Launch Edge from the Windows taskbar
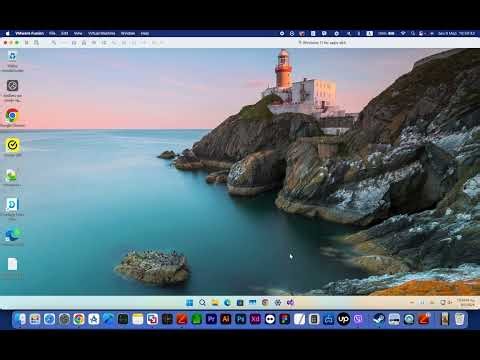The height and width of the screenshot is (360, 480). [x=227, y=303]
